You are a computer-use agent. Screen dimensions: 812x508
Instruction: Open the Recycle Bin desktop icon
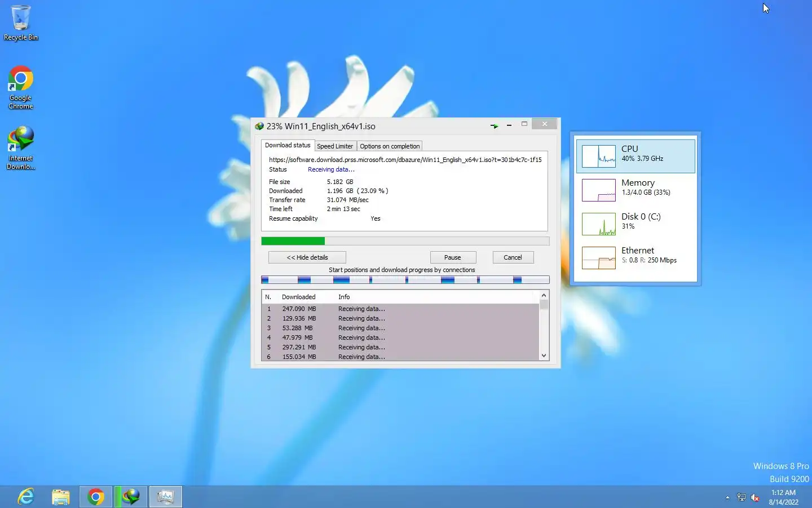click(21, 23)
